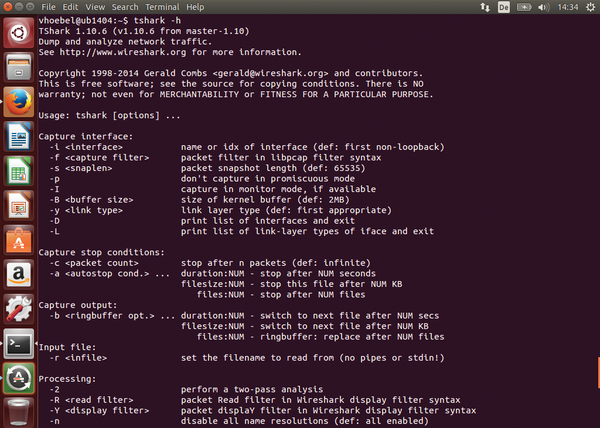Launch LibreOffice Calc spreadsheet

click(x=18, y=171)
